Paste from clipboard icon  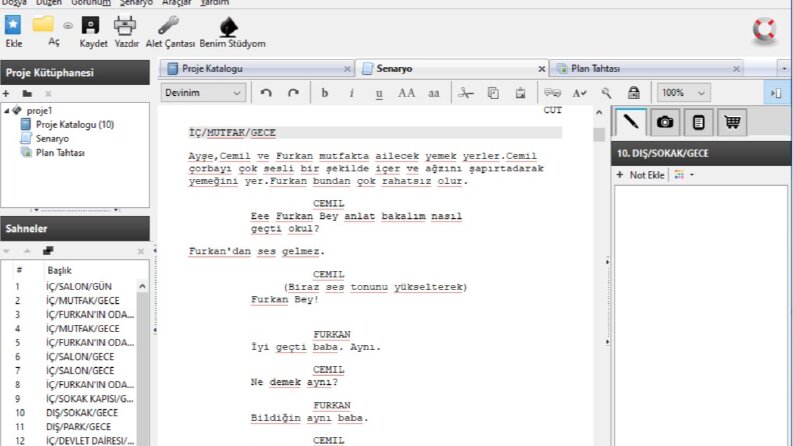coord(520,93)
